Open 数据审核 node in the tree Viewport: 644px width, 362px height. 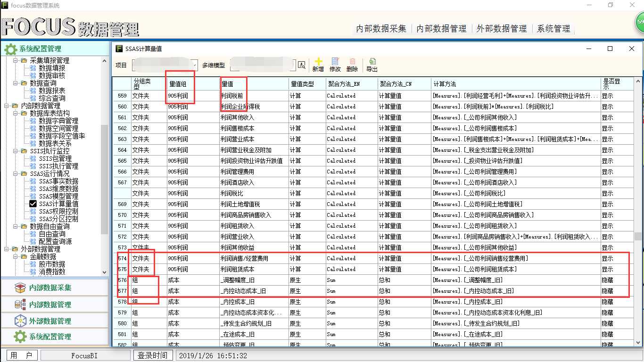click(x=52, y=75)
